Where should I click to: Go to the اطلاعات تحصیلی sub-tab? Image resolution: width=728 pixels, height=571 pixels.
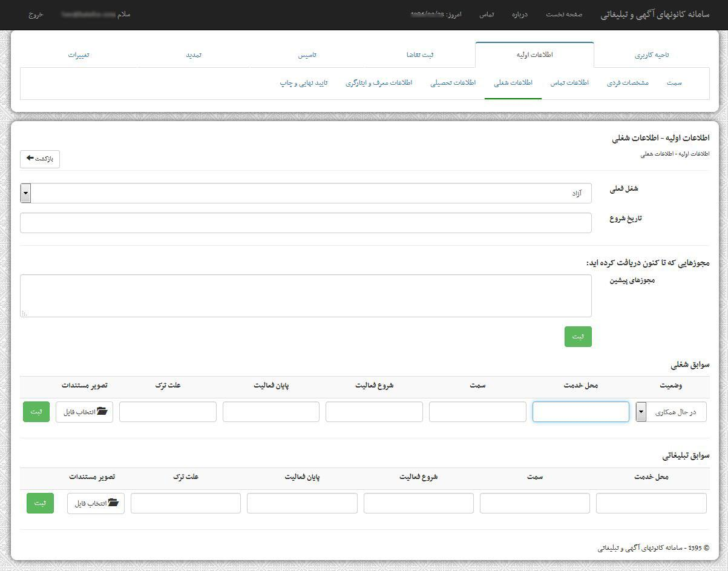click(x=453, y=83)
